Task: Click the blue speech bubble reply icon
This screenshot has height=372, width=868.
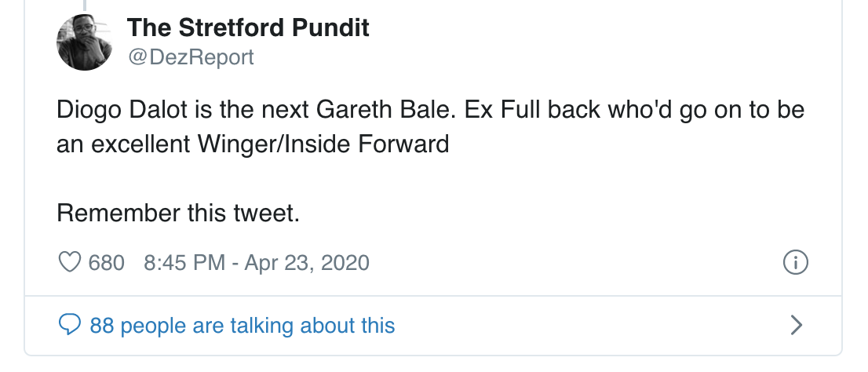Action: click(71, 324)
